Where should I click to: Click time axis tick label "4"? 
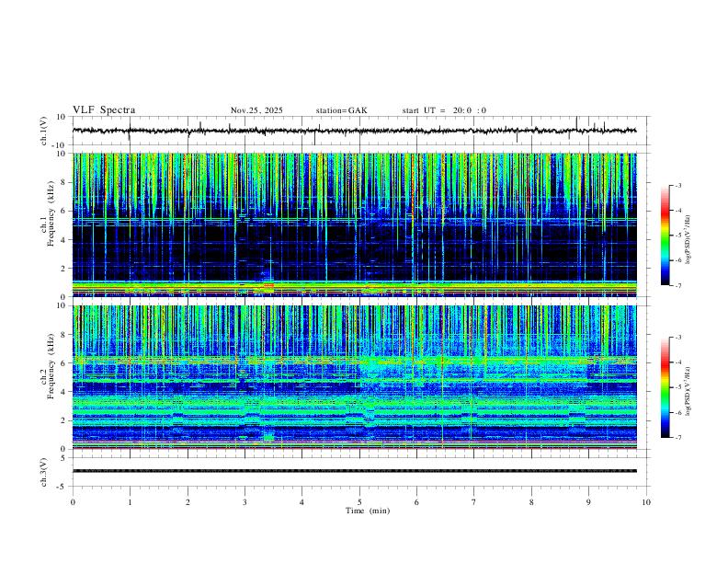[x=302, y=502]
